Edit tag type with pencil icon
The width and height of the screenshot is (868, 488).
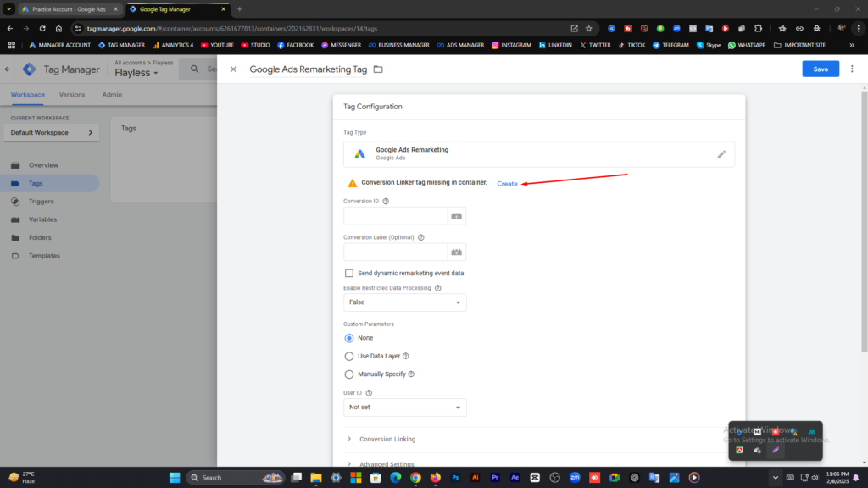click(x=721, y=154)
